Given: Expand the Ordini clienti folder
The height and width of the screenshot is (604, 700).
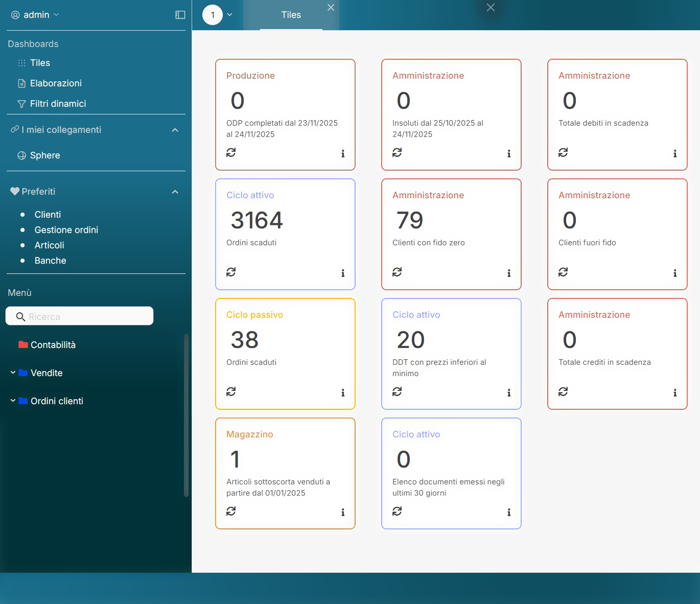Looking at the screenshot, I should (13, 401).
